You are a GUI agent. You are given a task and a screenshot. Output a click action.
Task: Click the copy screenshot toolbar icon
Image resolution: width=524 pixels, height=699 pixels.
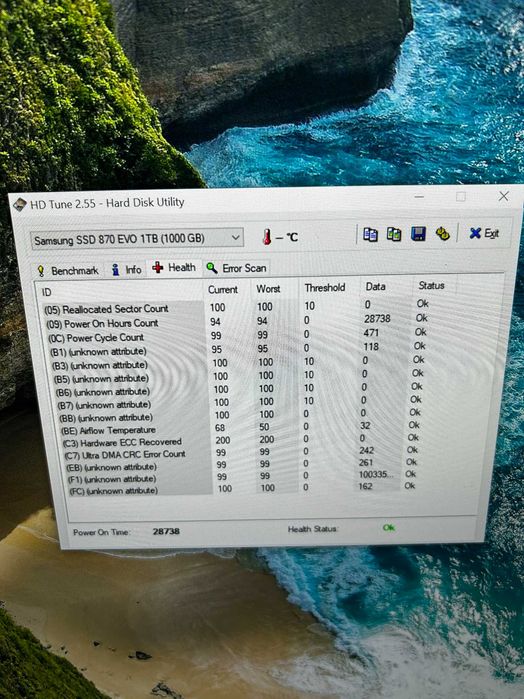point(393,234)
